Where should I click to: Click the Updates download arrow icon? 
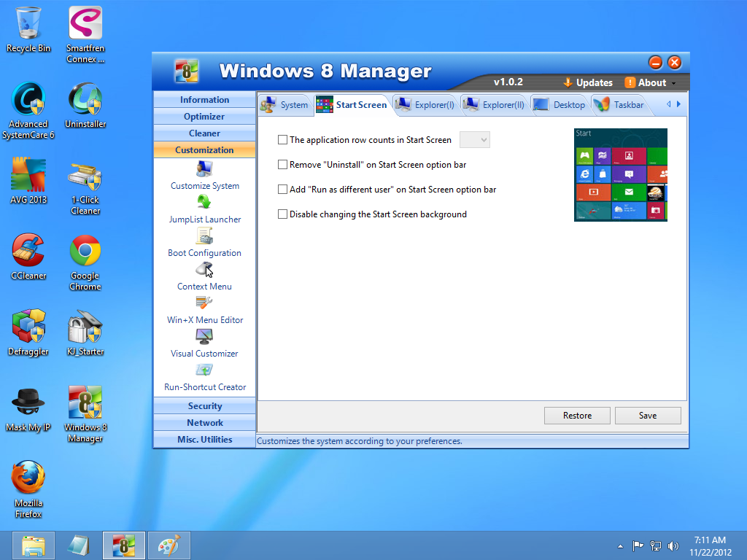[x=568, y=82]
